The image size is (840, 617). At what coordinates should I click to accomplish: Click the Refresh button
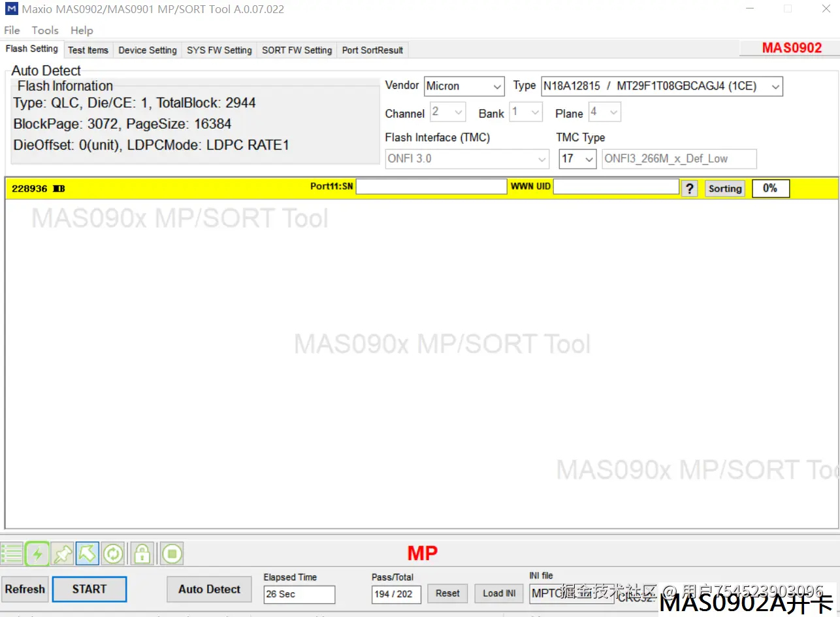pyautogui.click(x=25, y=589)
